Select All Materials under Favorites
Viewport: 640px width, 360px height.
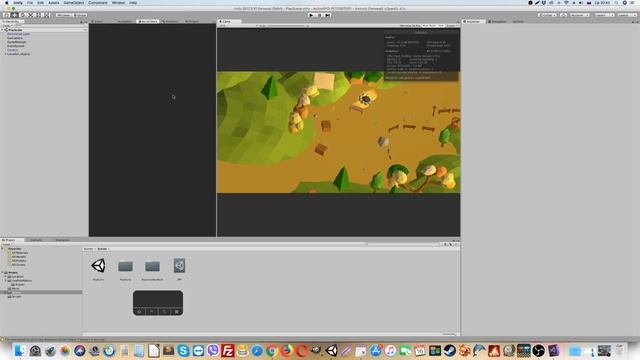tap(20, 253)
